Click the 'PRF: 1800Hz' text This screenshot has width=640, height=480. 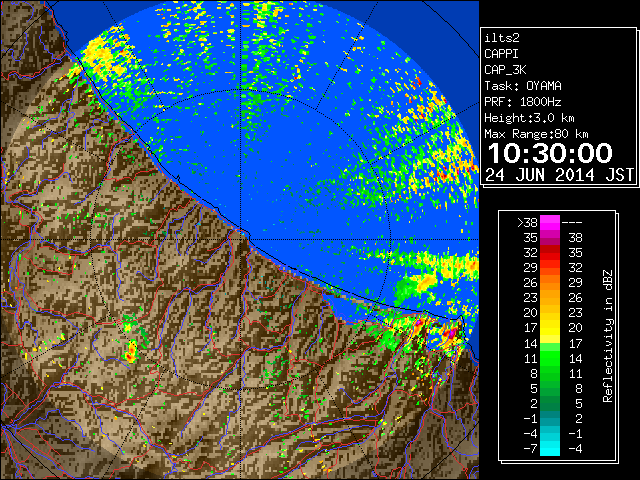(x=523, y=102)
